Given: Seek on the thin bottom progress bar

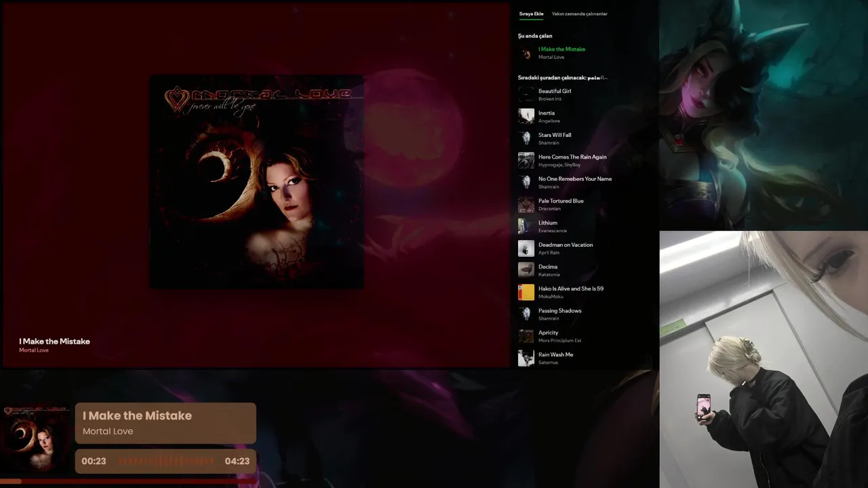Looking at the screenshot, I should pyautogui.click(x=129, y=481).
